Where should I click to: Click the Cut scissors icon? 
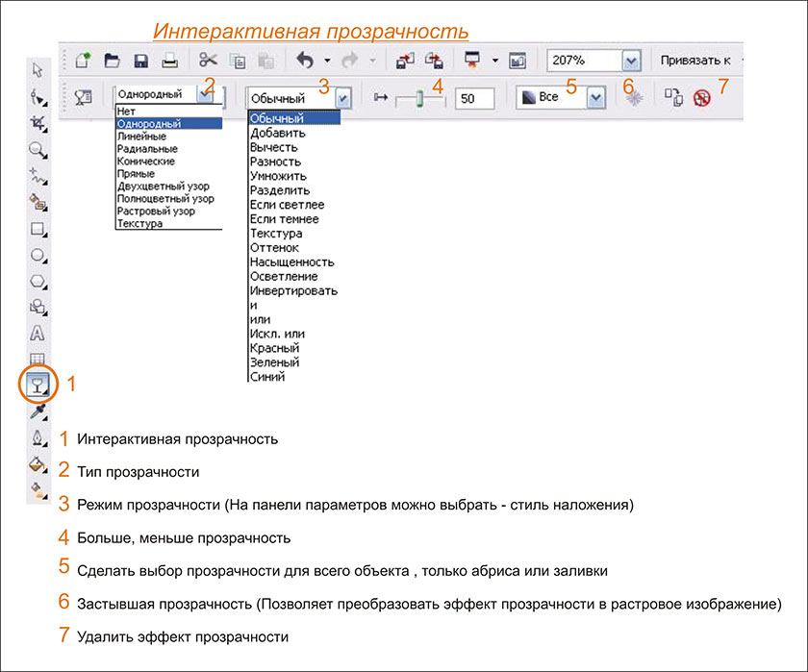click(209, 61)
